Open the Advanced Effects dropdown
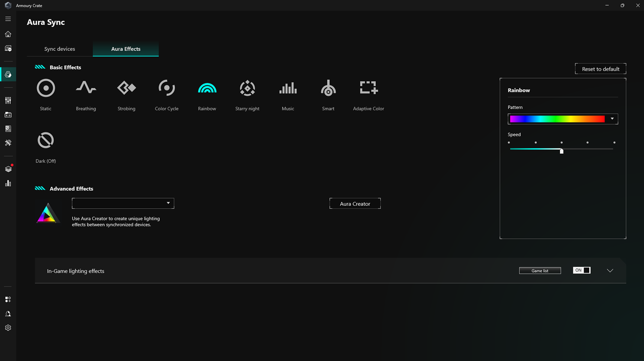The width and height of the screenshot is (644, 361). tap(123, 203)
